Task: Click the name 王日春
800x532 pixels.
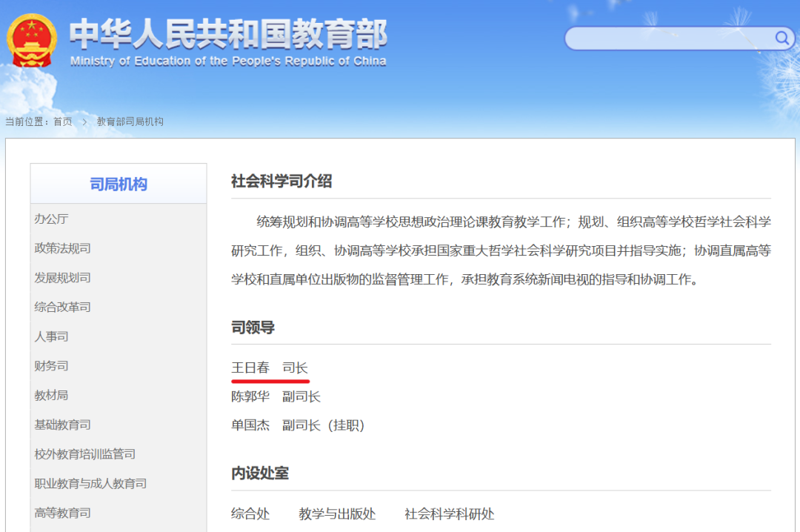Action: click(x=250, y=368)
